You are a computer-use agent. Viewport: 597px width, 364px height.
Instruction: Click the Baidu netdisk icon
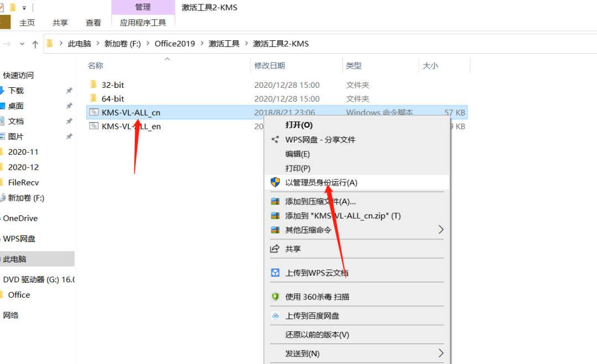275,316
